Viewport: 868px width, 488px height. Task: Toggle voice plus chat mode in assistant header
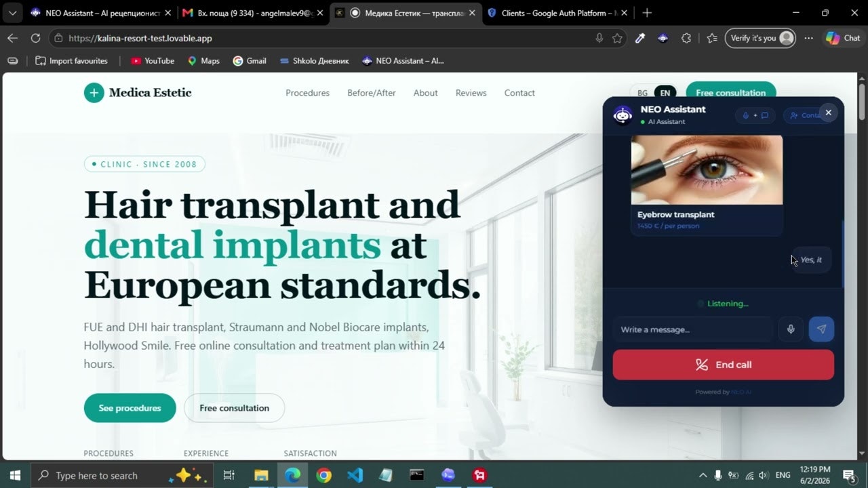point(755,115)
